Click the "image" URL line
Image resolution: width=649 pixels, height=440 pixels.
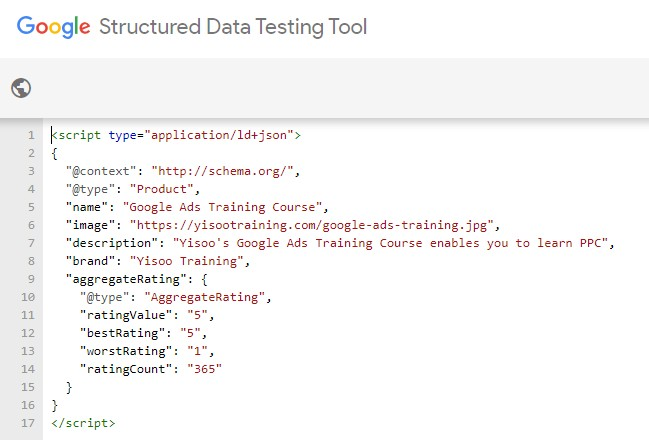click(283, 225)
